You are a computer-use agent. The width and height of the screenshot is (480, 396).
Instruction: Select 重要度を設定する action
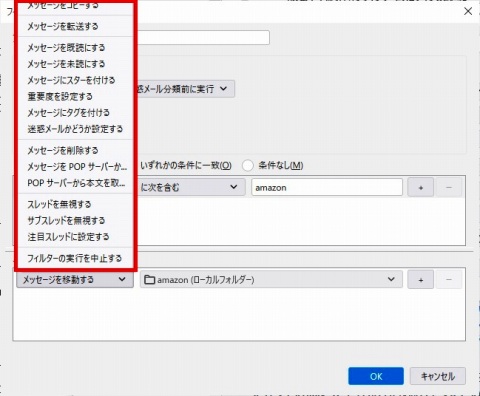tap(75, 97)
